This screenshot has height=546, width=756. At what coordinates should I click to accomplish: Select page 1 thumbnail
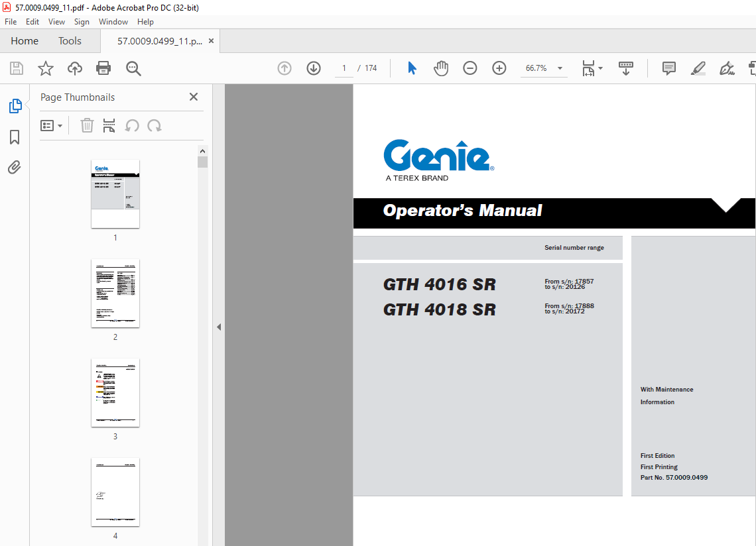115,194
